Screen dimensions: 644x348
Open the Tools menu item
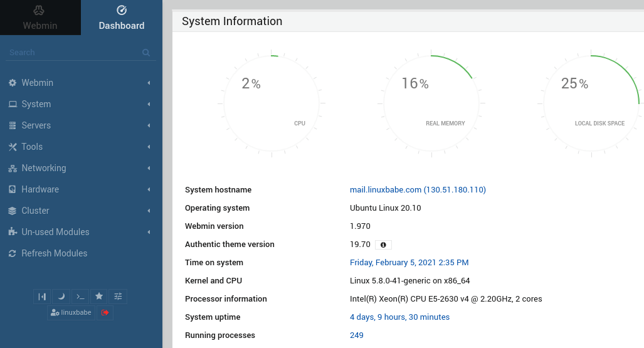coord(32,147)
